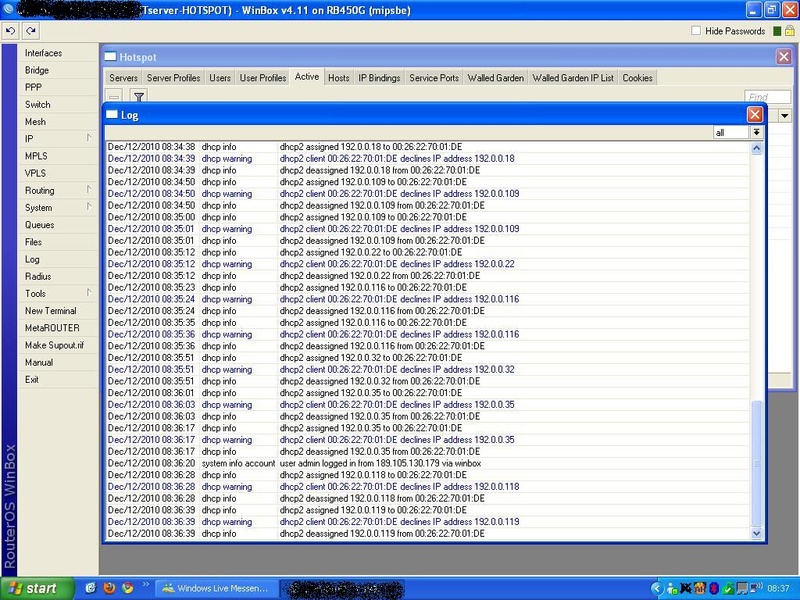800x600 pixels.
Task: Switch to the Hosts tab
Action: (339, 78)
